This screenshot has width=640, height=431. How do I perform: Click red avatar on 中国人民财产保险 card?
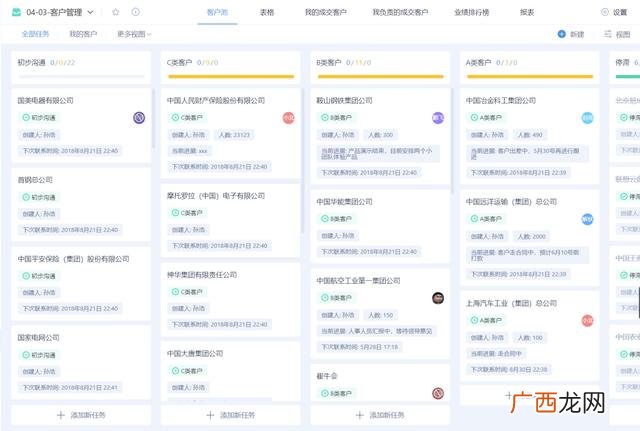(289, 118)
